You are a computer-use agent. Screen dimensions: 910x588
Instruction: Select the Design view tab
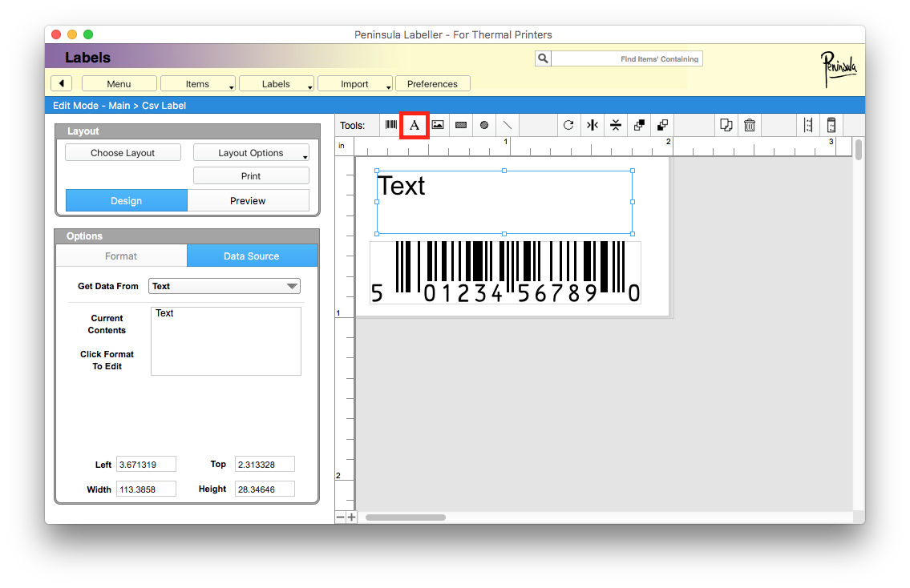point(127,200)
